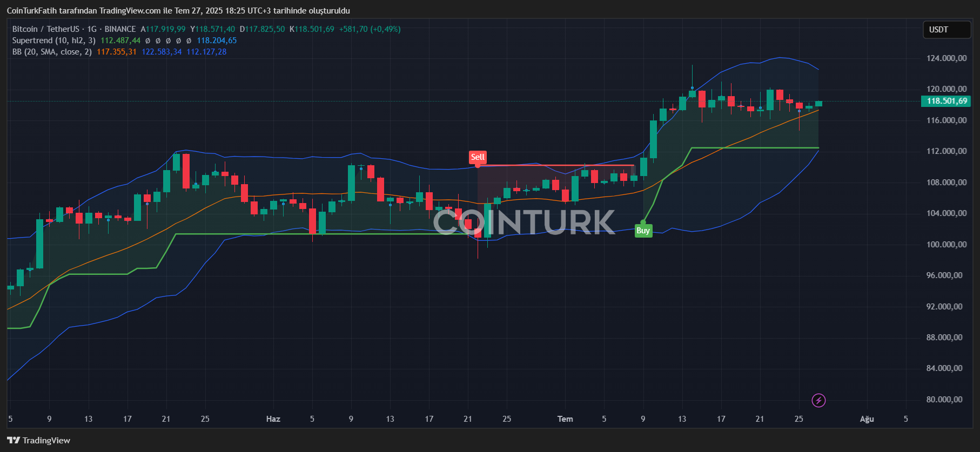
Task: Click the 96.000,00 price axis label
Action: 944,275
